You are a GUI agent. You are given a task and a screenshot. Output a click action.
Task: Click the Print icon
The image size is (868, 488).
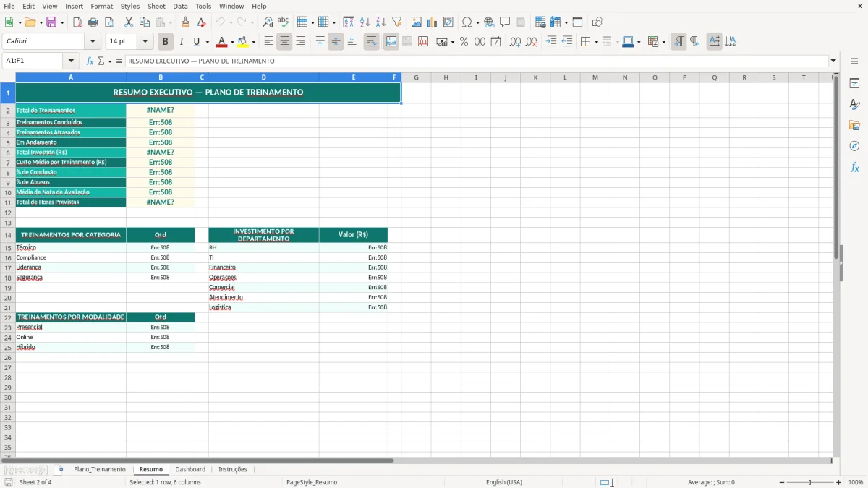(93, 22)
